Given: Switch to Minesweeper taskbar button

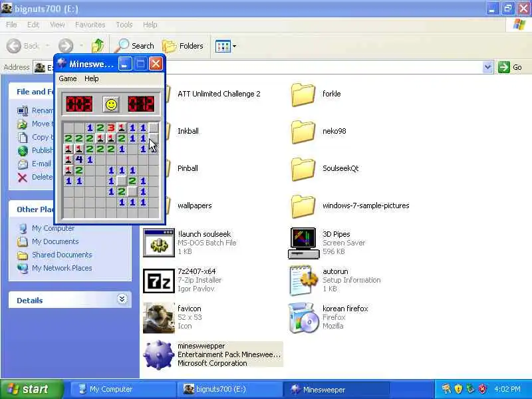Looking at the screenshot, I should (336, 389).
